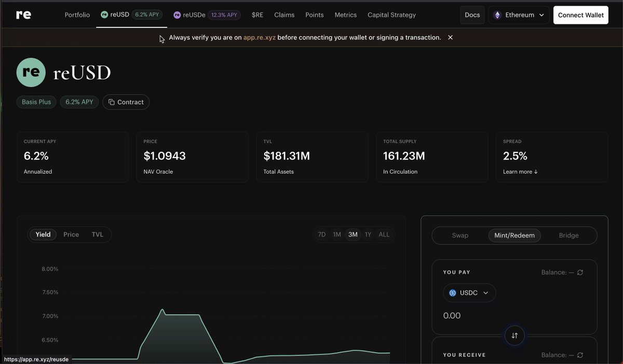This screenshot has height=364, width=623.
Task: Click the NAV Oracle label
Action: click(158, 172)
